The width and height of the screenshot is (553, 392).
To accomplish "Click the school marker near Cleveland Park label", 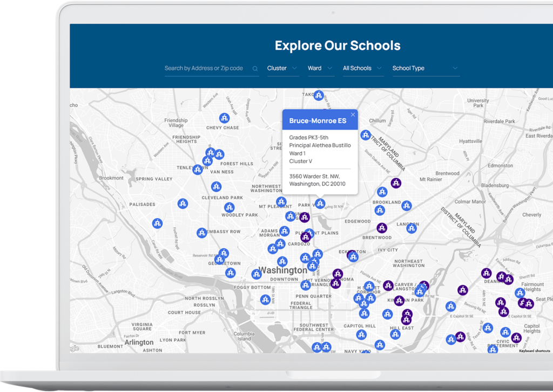I will pyautogui.click(x=216, y=186).
